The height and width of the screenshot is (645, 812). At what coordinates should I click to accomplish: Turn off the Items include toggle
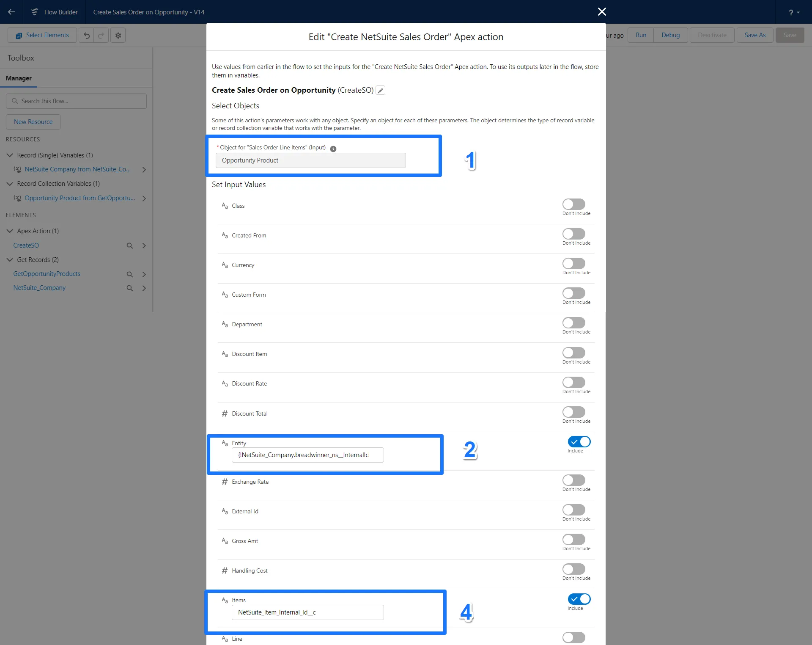pos(579,599)
